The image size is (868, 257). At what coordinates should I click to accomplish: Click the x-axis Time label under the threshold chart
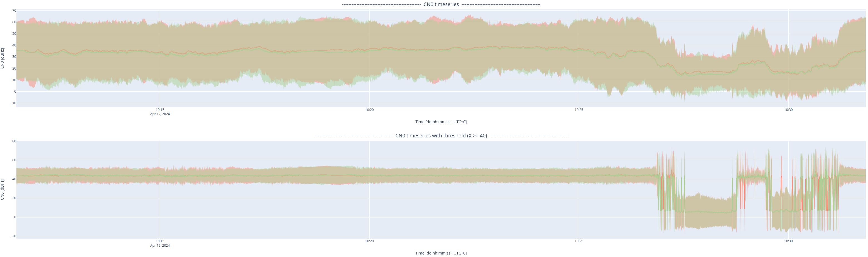[441, 253]
